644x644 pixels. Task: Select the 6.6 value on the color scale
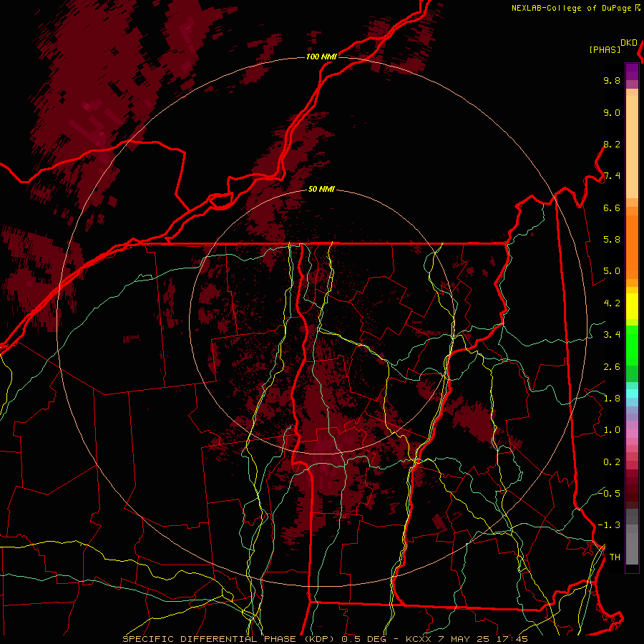(x=612, y=208)
